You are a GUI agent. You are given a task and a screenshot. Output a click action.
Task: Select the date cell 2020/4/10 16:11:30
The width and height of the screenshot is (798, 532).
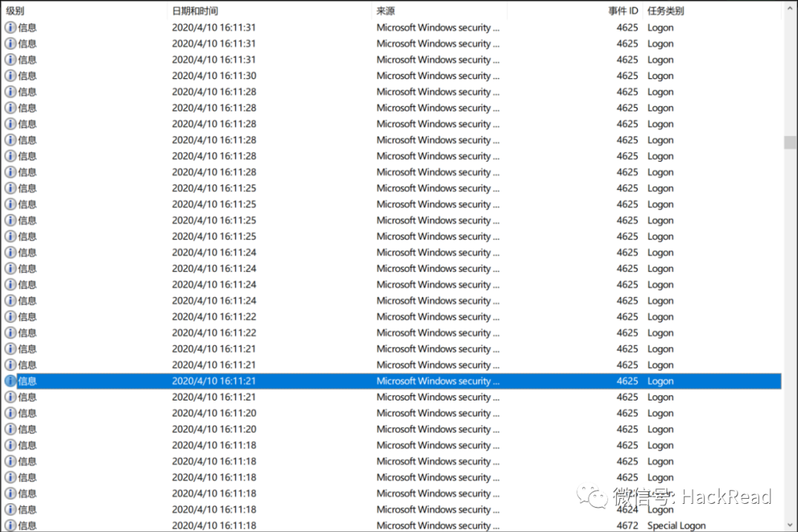pyautogui.click(x=214, y=75)
